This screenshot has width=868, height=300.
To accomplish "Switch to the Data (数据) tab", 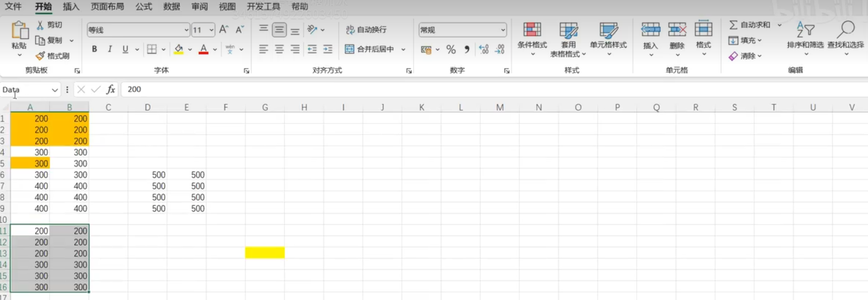I will click(x=171, y=6).
